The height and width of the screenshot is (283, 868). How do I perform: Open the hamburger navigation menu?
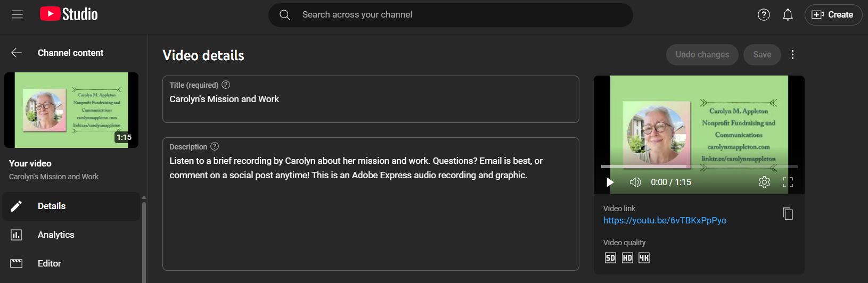point(17,15)
